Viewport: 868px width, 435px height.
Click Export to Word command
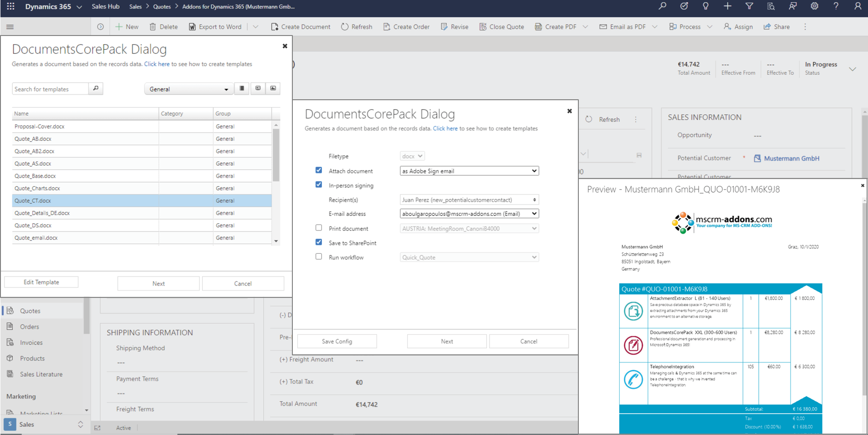point(215,27)
